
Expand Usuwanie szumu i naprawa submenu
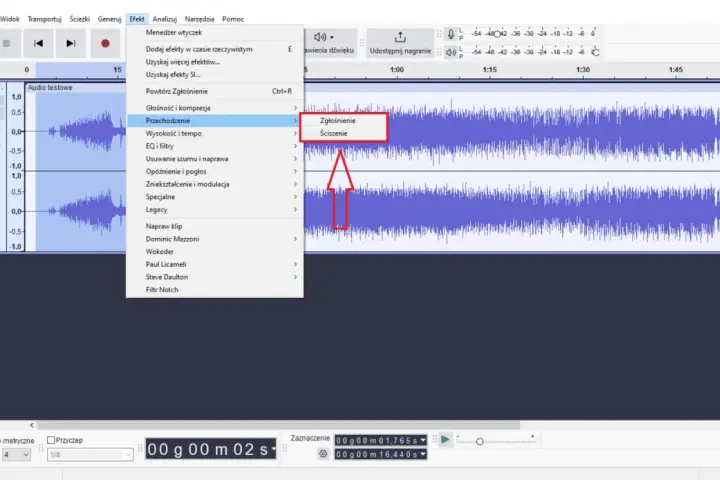point(214,159)
